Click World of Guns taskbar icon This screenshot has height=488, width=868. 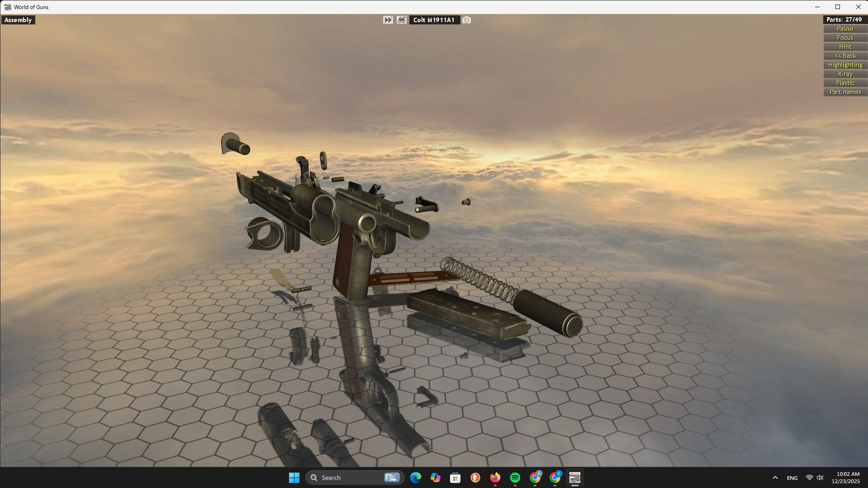click(574, 478)
